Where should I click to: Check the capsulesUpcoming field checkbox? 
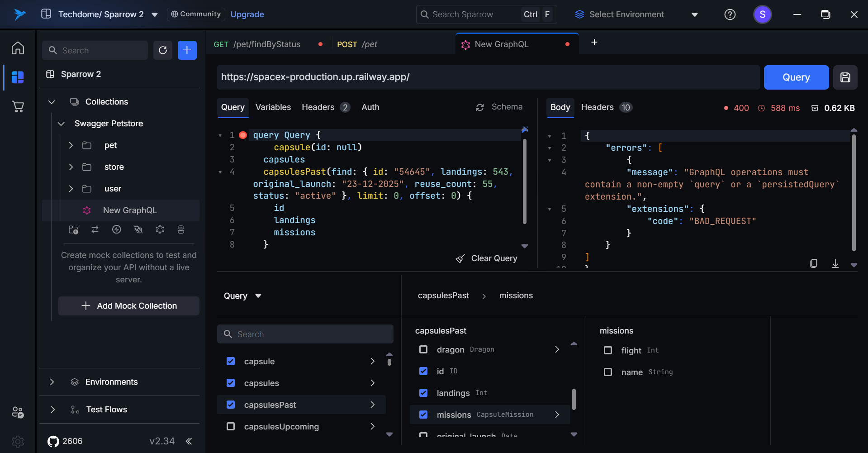[231, 426]
